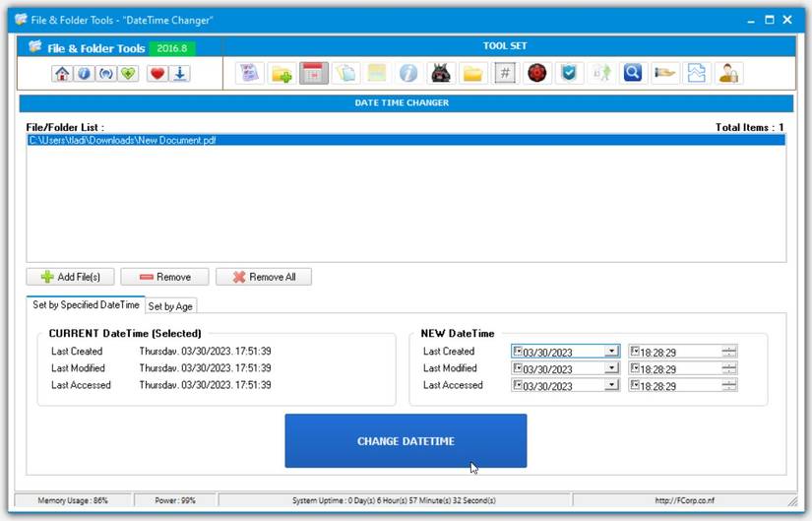Image resolution: width=812 pixels, height=521 pixels.
Task: Click the Add File(s) button
Action: tap(71, 277)
